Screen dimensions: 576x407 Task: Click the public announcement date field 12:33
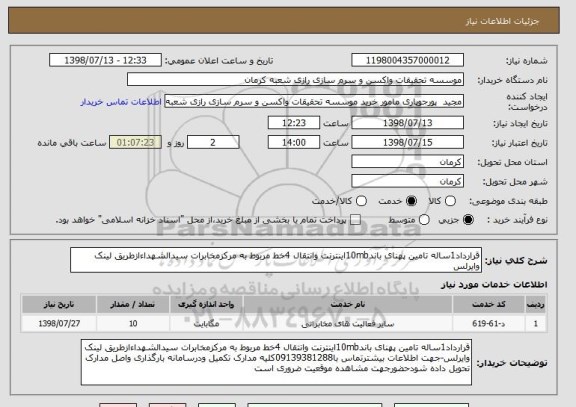(x=105, y=60)
